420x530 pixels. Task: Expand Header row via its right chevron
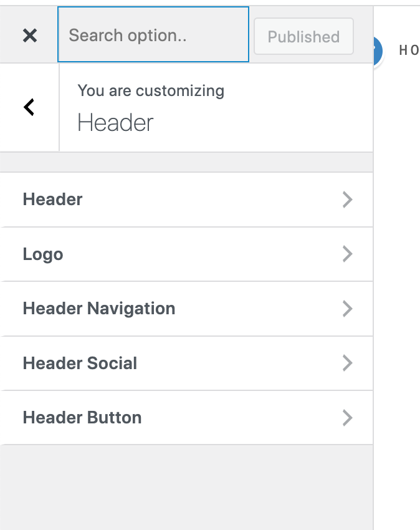(347, 200)
